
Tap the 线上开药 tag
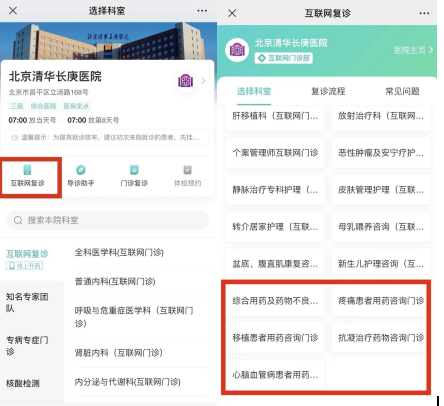tap(25, 266)
